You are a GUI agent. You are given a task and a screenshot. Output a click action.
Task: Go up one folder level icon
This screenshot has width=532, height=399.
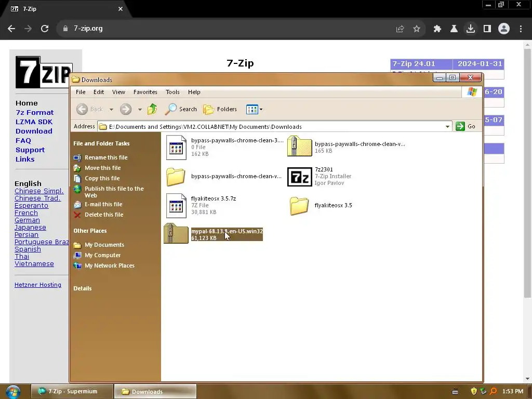(152, 109)
